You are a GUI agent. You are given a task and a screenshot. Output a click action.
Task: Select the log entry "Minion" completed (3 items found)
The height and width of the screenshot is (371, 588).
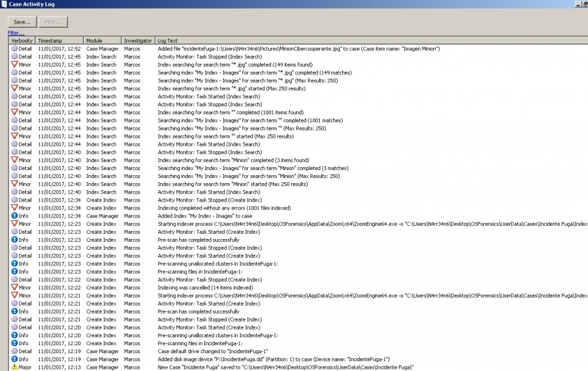[233, 160]
